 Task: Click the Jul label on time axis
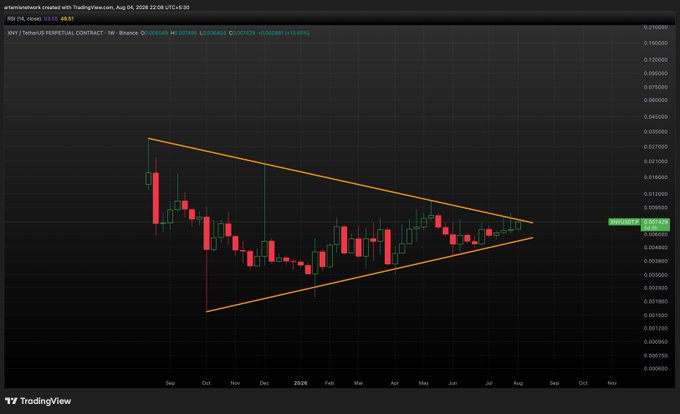click(x=489, y=383)
